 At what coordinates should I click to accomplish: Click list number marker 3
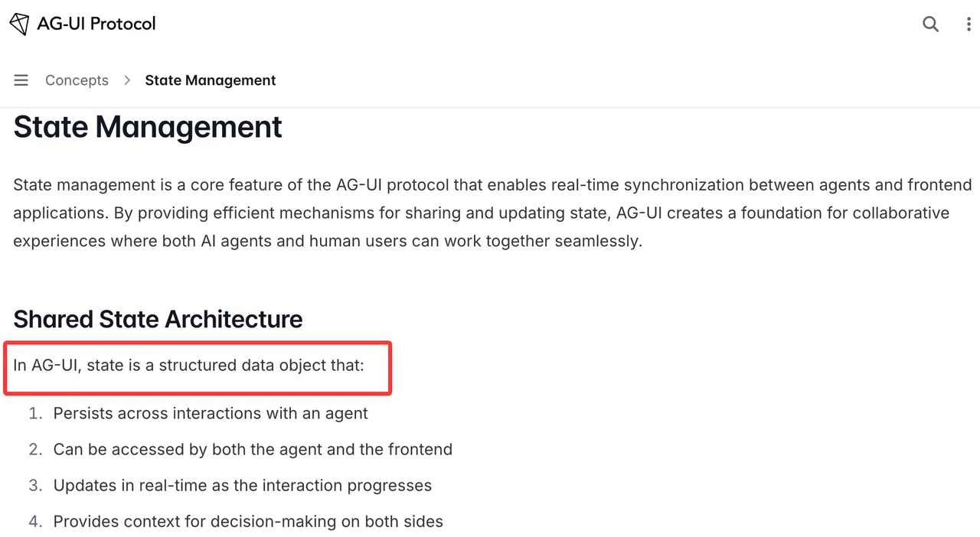pos(34,485)
